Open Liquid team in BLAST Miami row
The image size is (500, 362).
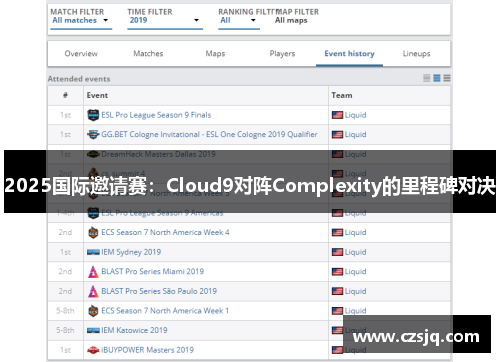click(356, 271)
